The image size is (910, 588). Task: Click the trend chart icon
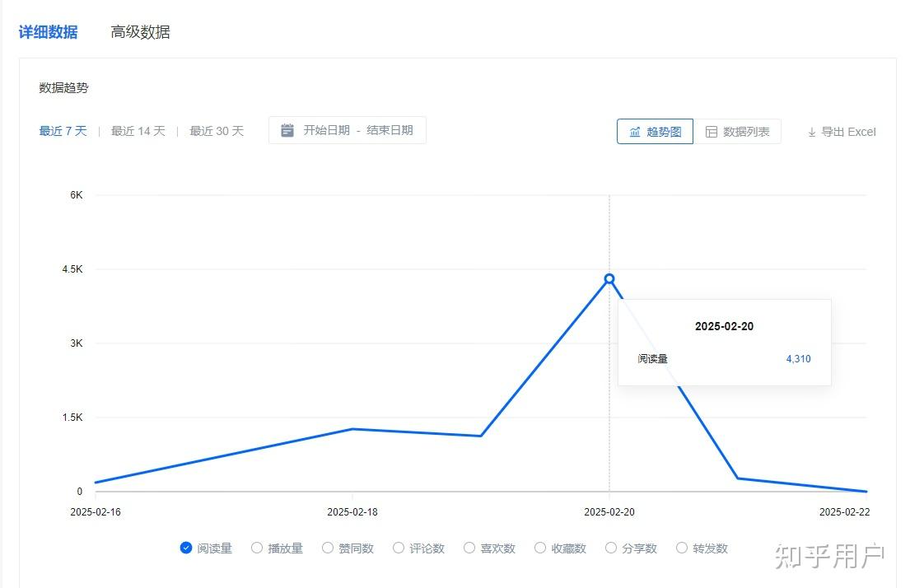coord(635,132)
